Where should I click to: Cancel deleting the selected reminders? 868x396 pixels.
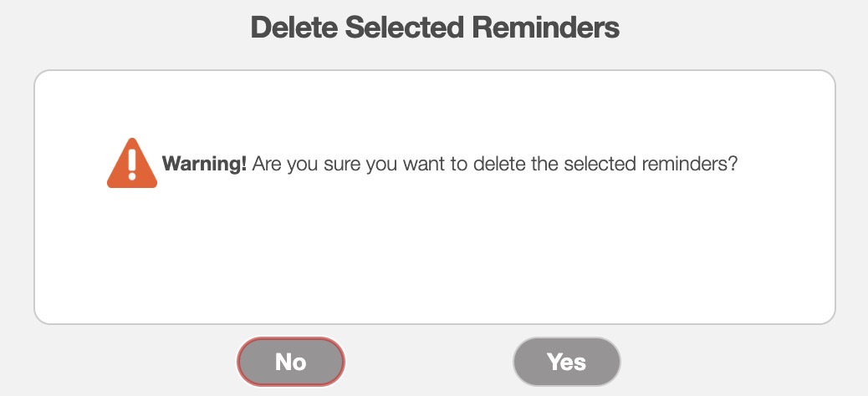pos(291,362)
